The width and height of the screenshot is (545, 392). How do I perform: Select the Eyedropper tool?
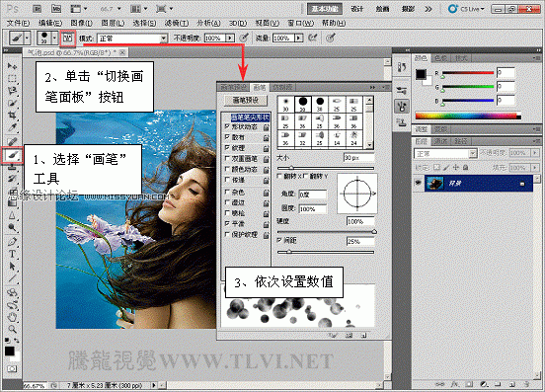click(x=12, y=127)
